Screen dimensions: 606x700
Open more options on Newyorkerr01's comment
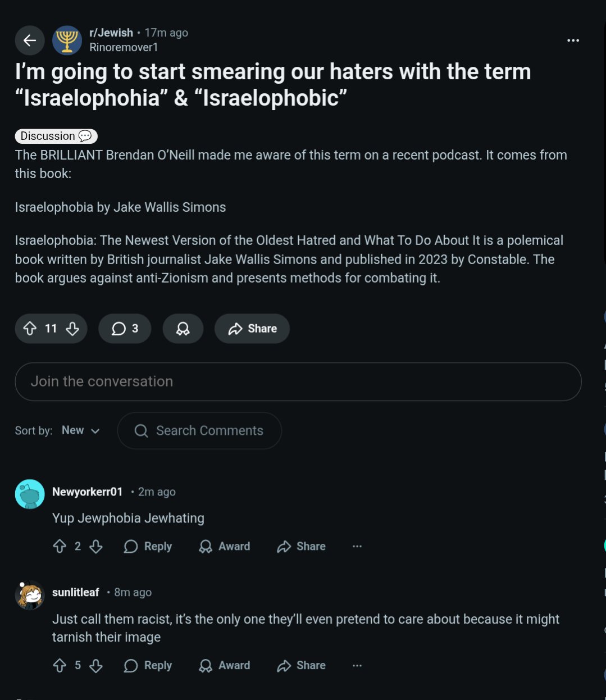click(x=357, y=547)
